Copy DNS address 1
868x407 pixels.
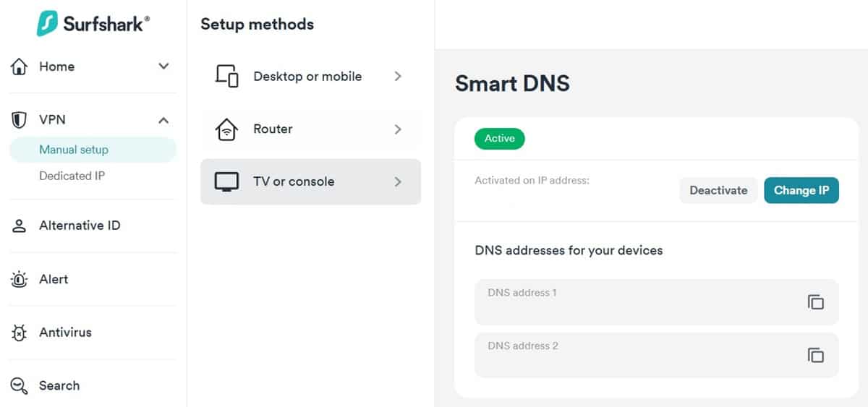pyautogui.click(x=815, y=302)
